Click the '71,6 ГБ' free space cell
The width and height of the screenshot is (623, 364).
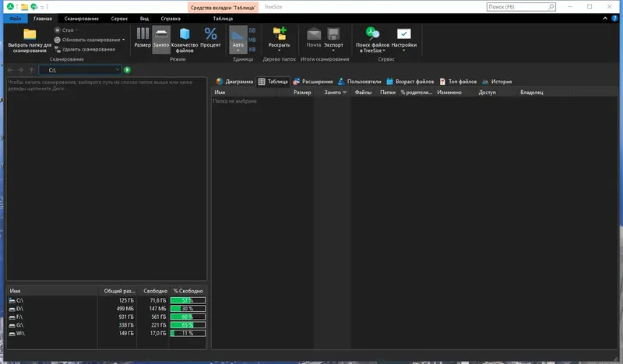(x=158, y=300)
